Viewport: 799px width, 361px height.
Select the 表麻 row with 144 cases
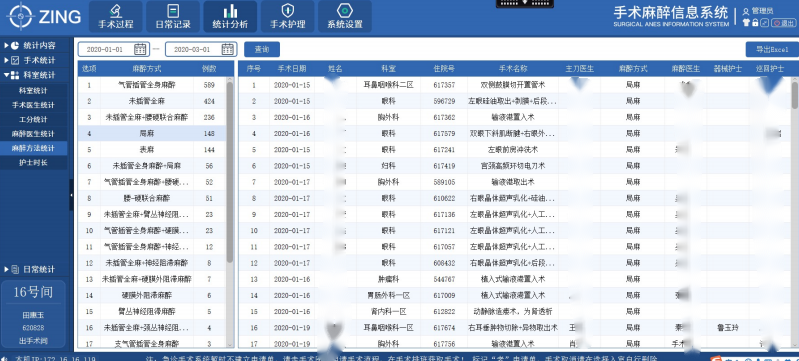pyautogui.click(x=152, y=150)
